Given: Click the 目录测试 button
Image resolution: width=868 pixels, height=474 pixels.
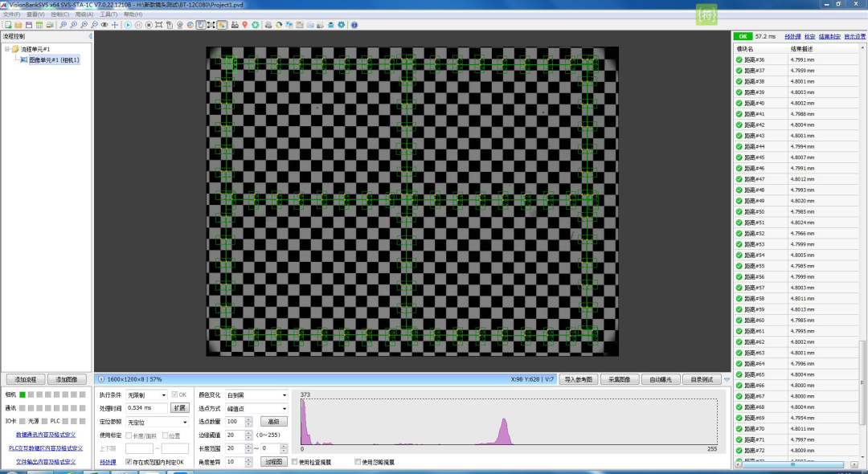Looking at the screenshot, I should click(x=702, y=379).
